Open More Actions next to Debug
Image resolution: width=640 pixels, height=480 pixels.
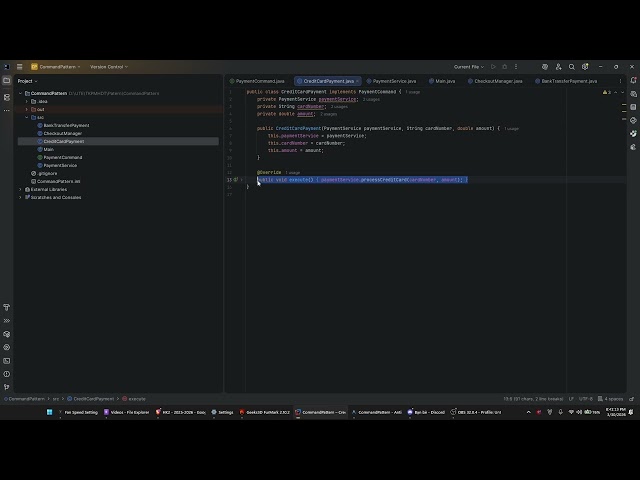coord(516,67)
